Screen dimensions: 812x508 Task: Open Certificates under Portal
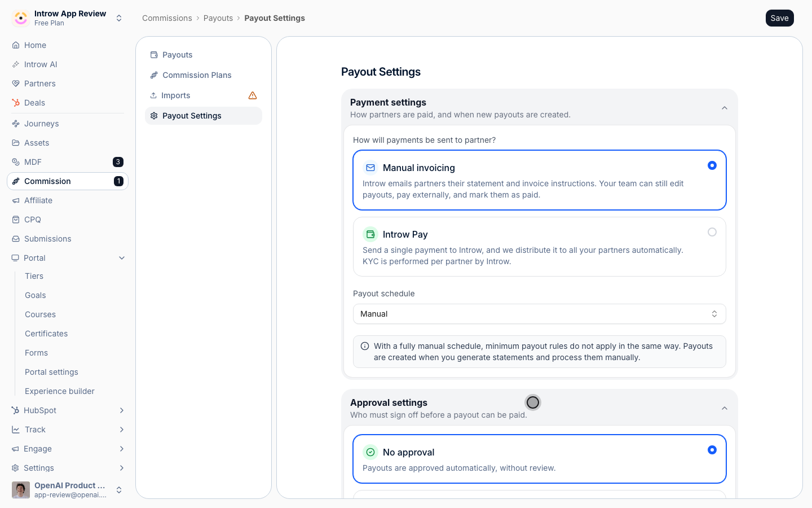pos(46,334)
